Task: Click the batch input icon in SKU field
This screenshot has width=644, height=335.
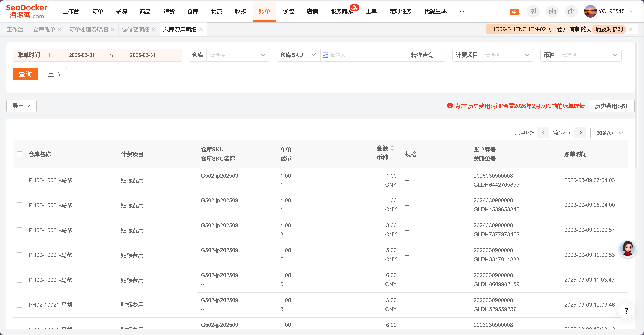Action: click(325, 55)
